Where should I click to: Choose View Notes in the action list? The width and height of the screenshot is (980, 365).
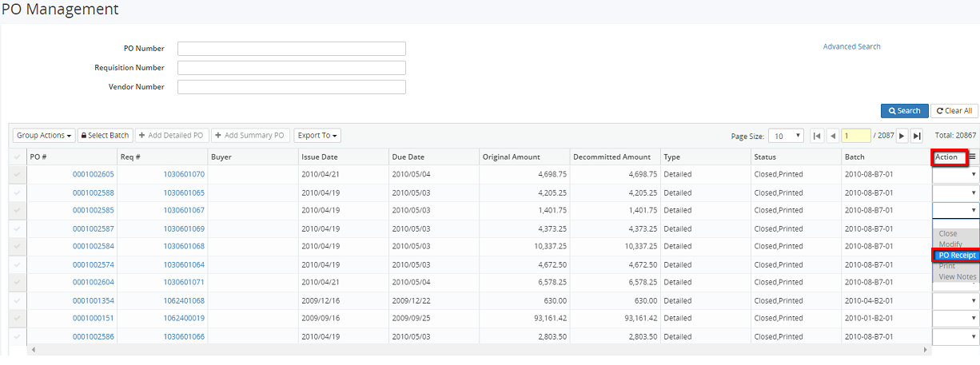click(957, 276)
